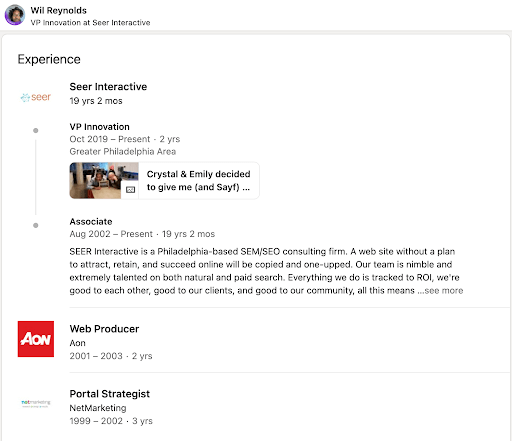Viewport: 512px width, 441px height.
Task: Click the Wil Reynolds name
Action: (x=58, y=10)
